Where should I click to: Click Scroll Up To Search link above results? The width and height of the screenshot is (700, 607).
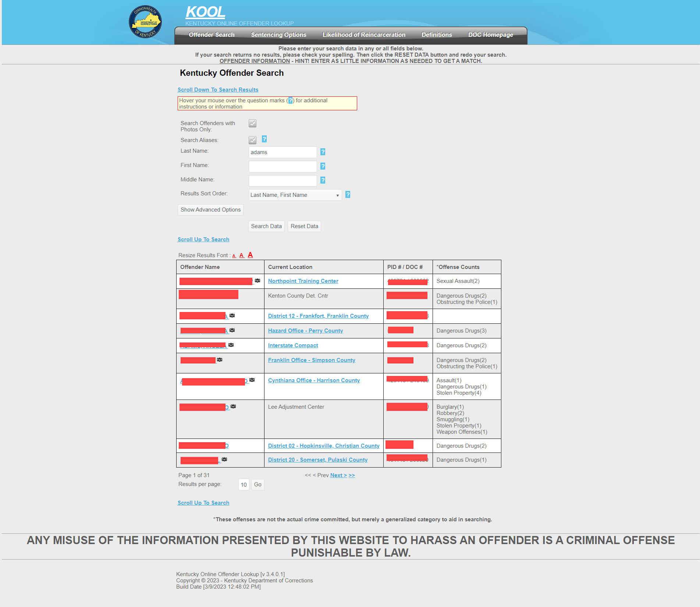[x=203, y=239]
